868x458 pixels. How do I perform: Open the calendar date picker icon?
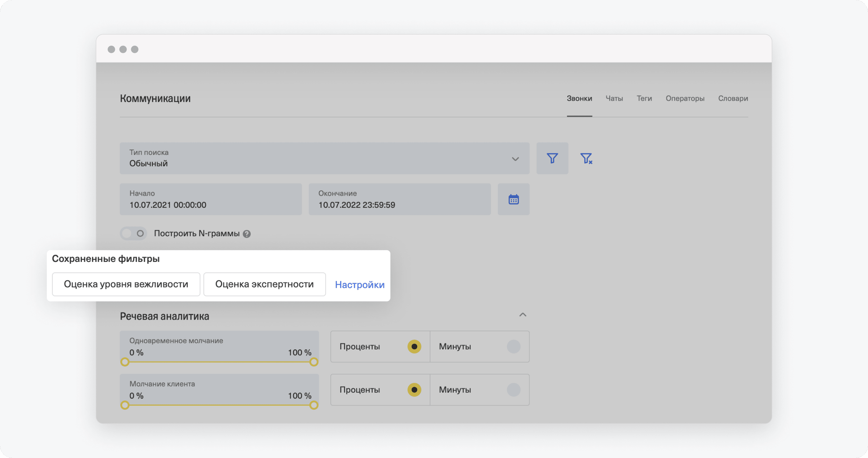[x=514, y=199]
